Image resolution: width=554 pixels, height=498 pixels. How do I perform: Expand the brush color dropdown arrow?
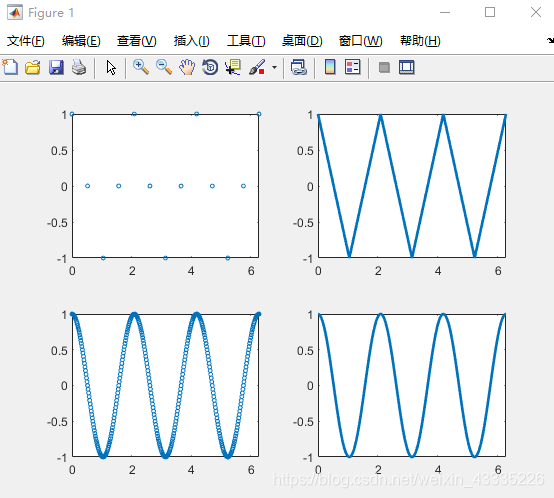click(274, 67)
